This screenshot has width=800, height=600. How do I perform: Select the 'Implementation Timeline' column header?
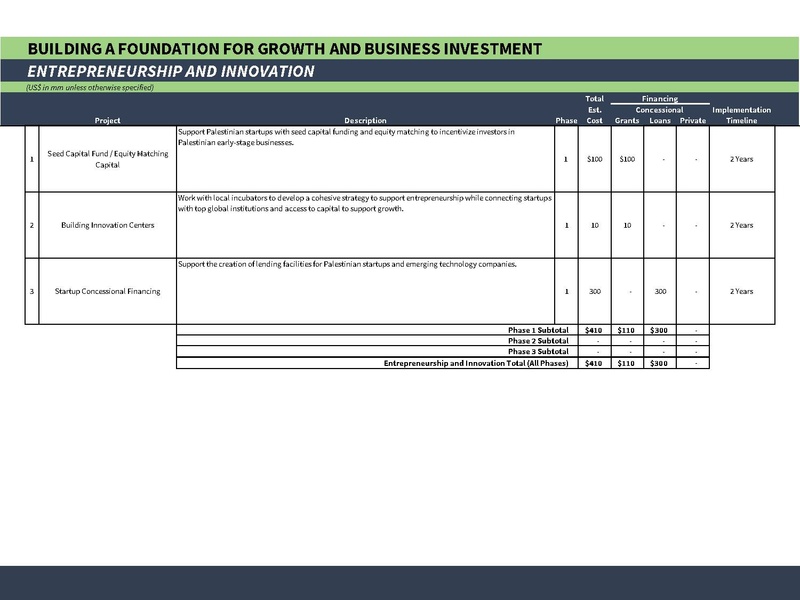coord(741,115)
